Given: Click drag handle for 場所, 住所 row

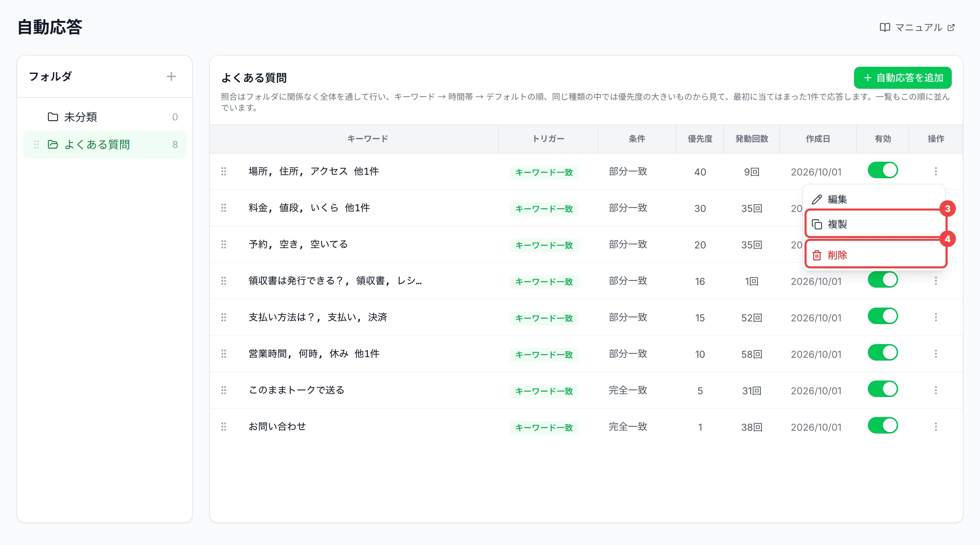Looking at the screenshot, I should (224, 172).
